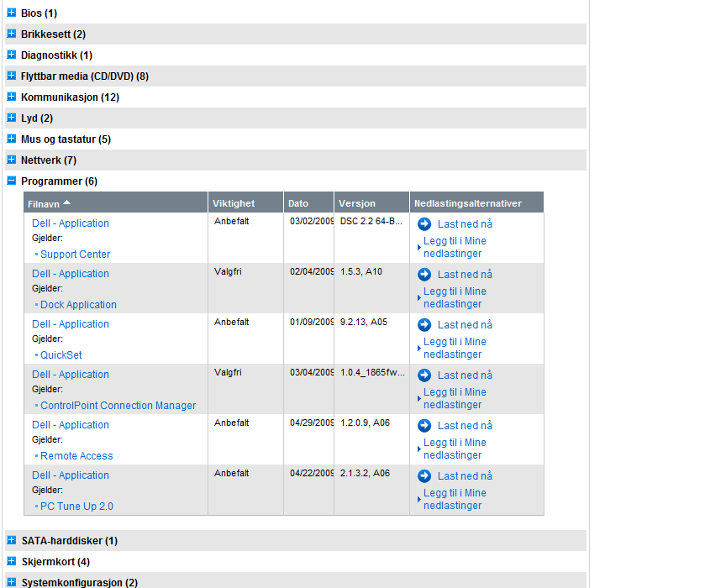726x588 pixels.
Task: Select version text 2.1.3.2, A06
Action: 365,474
